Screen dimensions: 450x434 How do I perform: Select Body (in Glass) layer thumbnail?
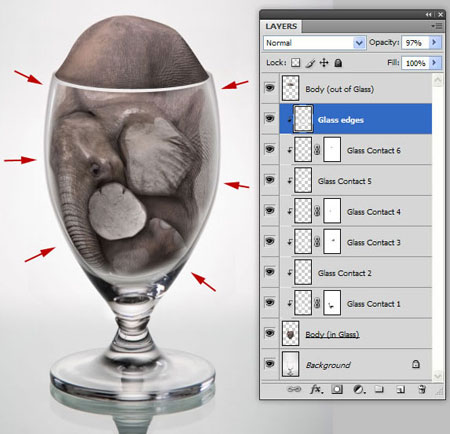pyautogui.click(x=290, y=333)
